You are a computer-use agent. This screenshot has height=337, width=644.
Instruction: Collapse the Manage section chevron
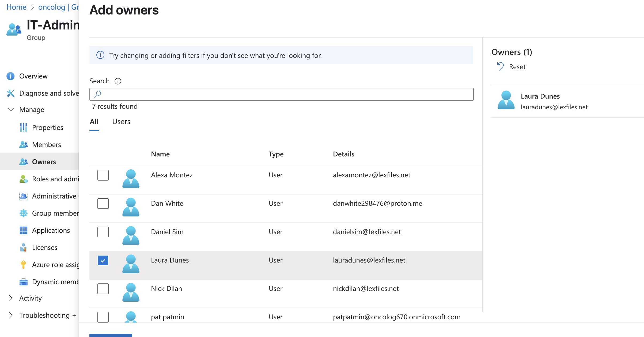pyautogui.click(x=11, y=110)
